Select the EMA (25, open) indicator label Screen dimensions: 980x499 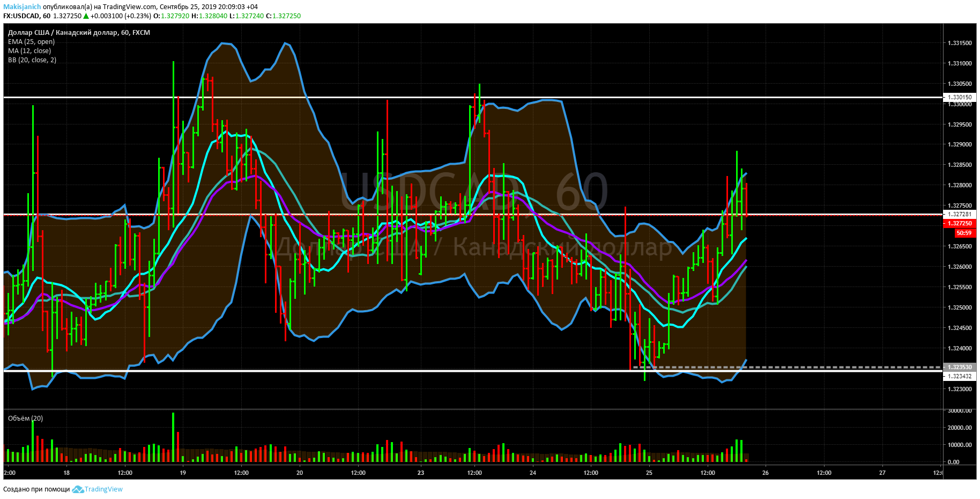31,42
